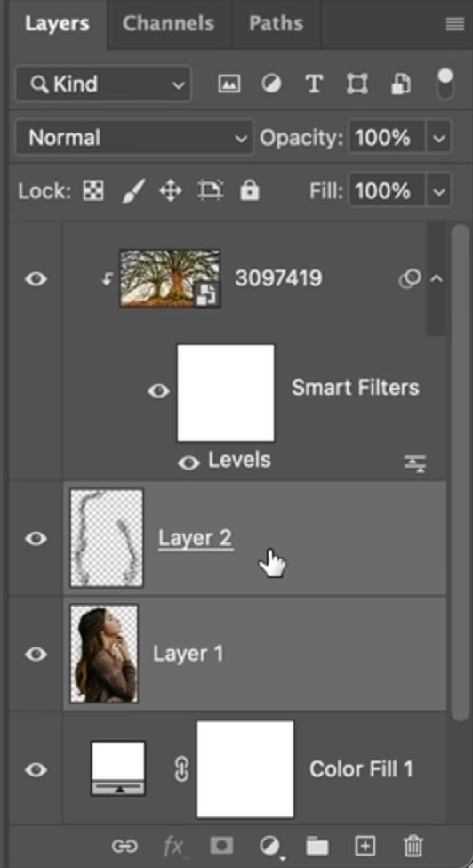Filter for type layers icon
Screen dimensions: 473x868
314,84
